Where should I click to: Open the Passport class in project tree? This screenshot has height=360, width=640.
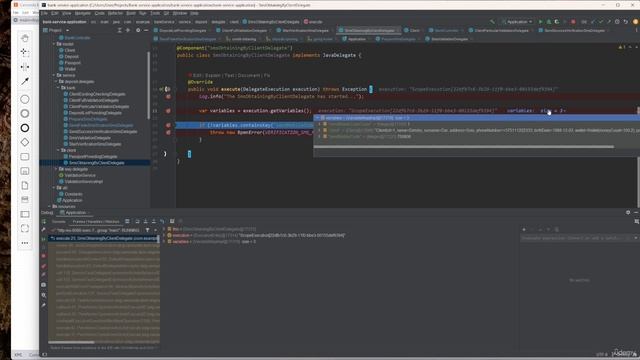pos(73,63)
